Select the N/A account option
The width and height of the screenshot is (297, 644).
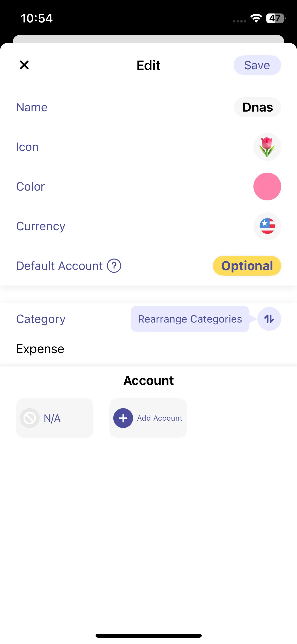click(x=55, y=418)
